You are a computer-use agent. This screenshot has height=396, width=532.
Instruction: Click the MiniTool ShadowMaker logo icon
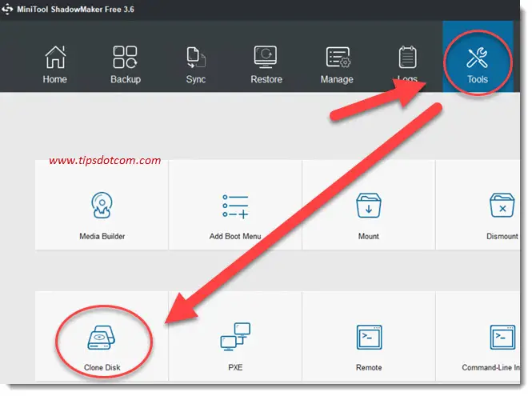click(7, 9)
